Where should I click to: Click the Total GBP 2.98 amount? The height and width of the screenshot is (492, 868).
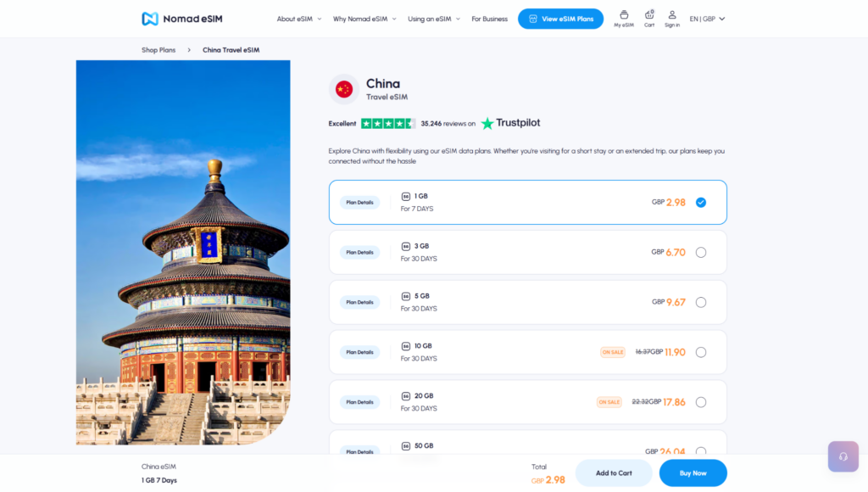(x=548, y=480)
